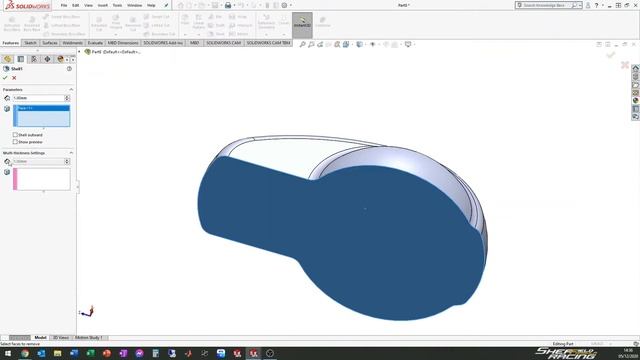Open View Palette in task pane
640x360 pixels.
tap(635, 93)
